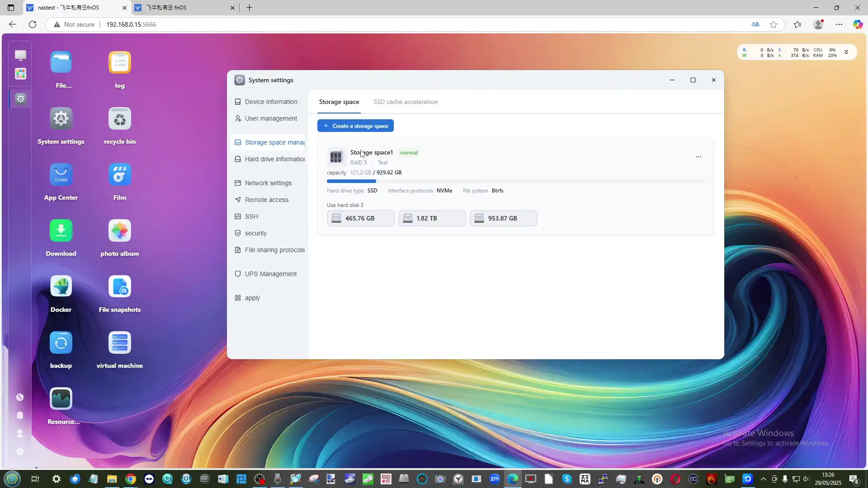The width and height of the screenshot is (868, 488).
Task: Select settings gear in fnOS dock
Action: [20, 99]
